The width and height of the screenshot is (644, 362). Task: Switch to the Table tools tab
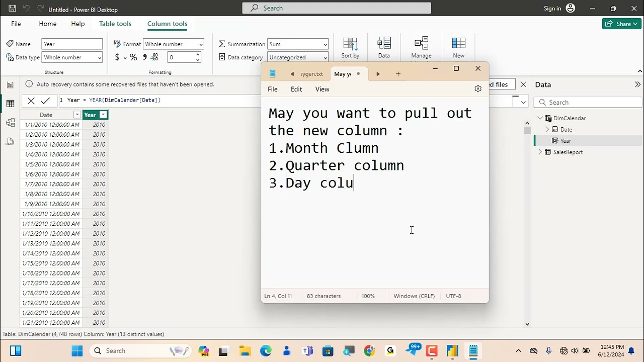(115, 24)
